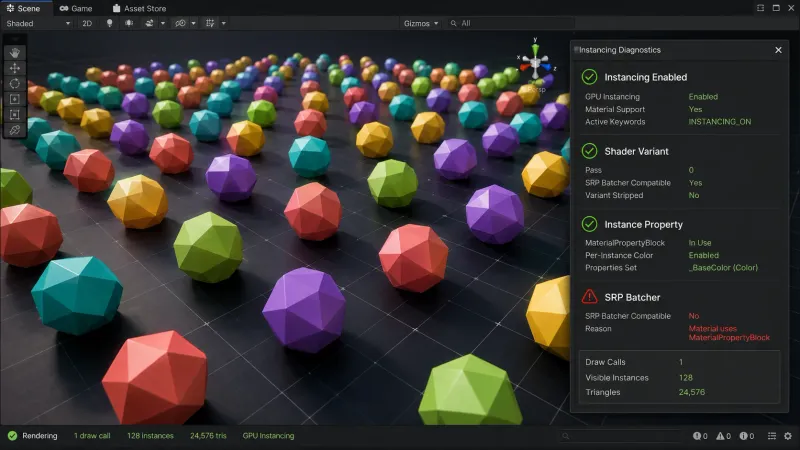Select the Rotate tool
800x450 pixels.
click(x=14, y=83)
